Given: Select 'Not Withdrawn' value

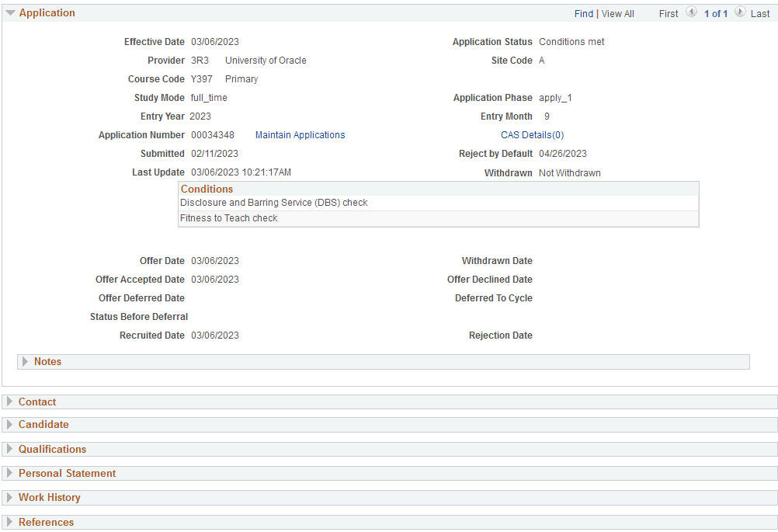Looking at the screenshot, I should pyautogui.click(x=570, y=173).
